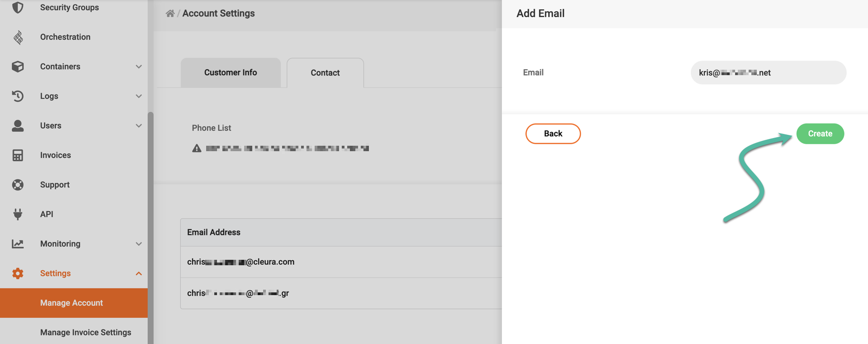The width and height of the screenshot is (868, 344).
Task: Click the Phone List warning icon
Action: 196,148
